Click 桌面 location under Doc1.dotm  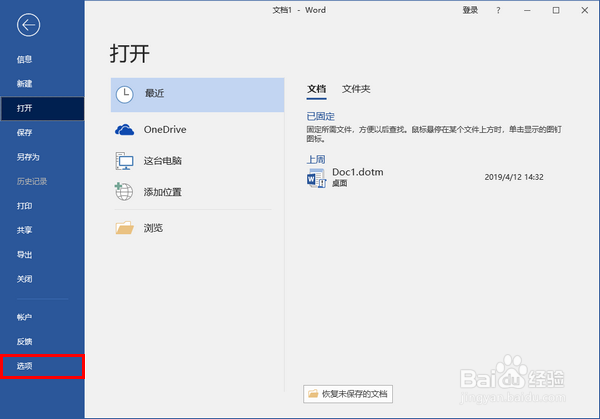click(339, 184)
